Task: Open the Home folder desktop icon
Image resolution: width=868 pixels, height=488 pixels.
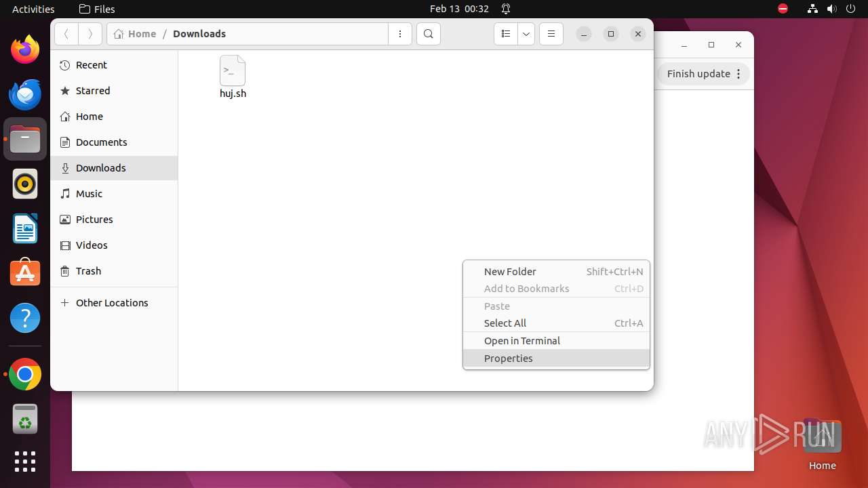Action: (822, 445)
